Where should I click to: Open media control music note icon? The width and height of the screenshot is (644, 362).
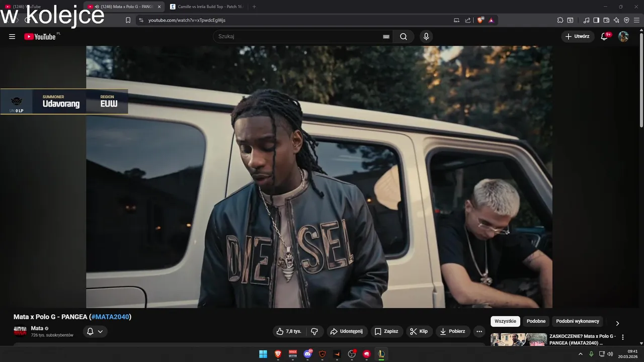click(x=586, y=20)
